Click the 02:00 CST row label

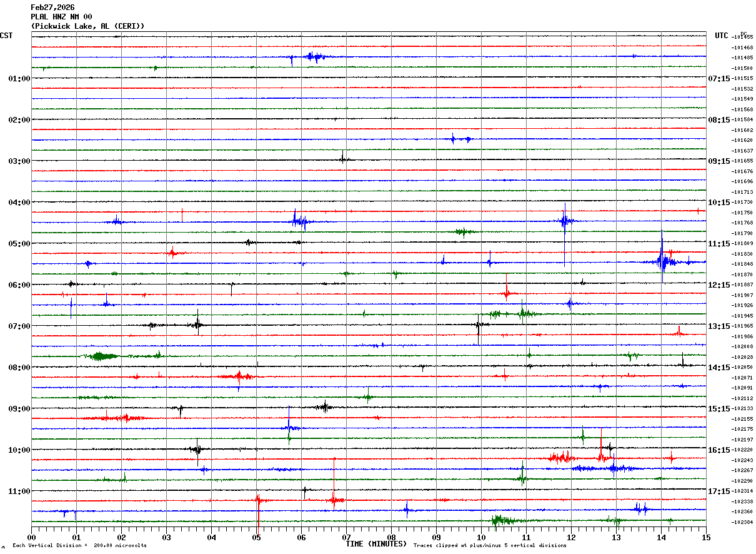click(x=19, y=120)
